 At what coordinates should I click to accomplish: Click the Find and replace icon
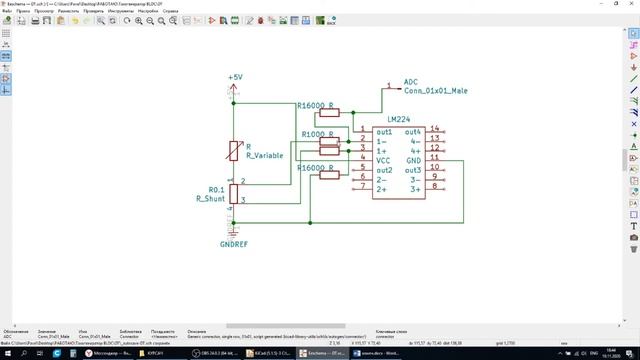click(112, 20)
